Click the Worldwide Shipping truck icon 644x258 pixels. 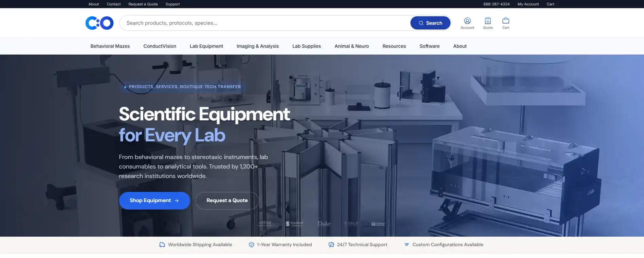click(162, 245)
